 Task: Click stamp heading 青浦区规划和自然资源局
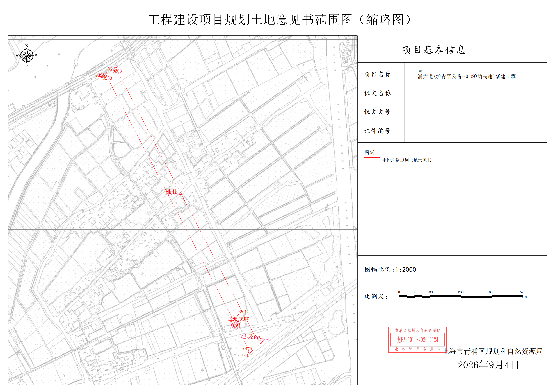coord(417,330)
